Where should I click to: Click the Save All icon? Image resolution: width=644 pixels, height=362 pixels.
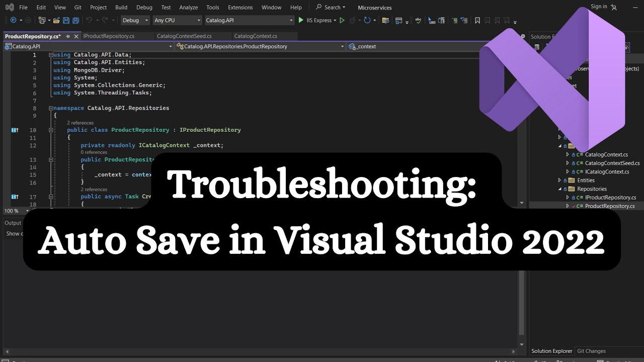[x=75, y=20]
